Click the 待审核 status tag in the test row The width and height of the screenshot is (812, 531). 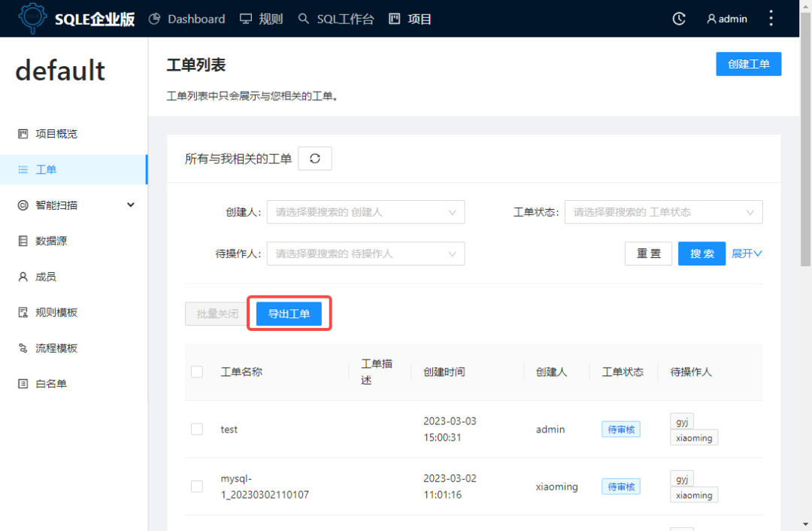click(621, 429)
